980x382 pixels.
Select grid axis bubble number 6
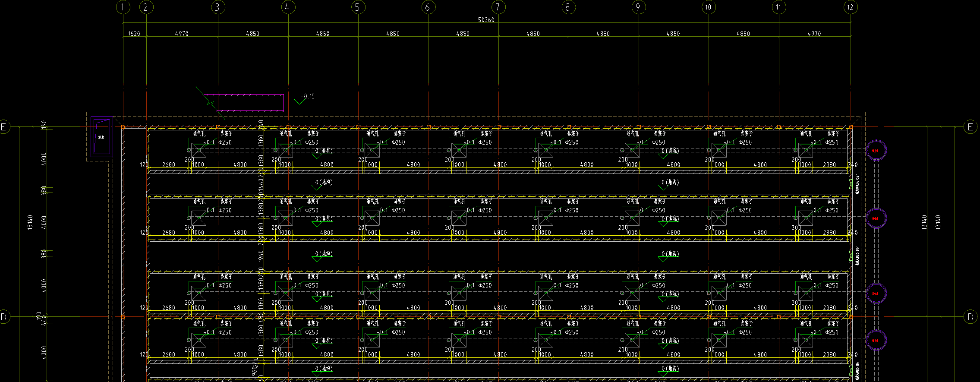[428, 7]
